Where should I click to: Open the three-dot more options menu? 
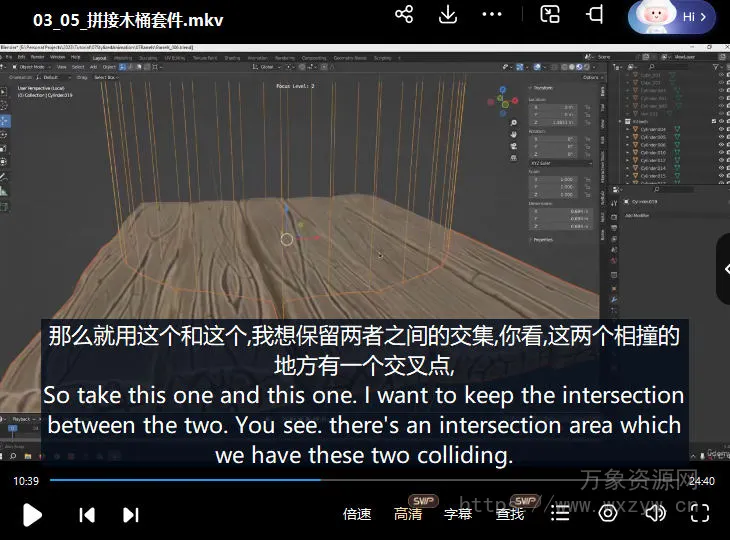(492, 15)
